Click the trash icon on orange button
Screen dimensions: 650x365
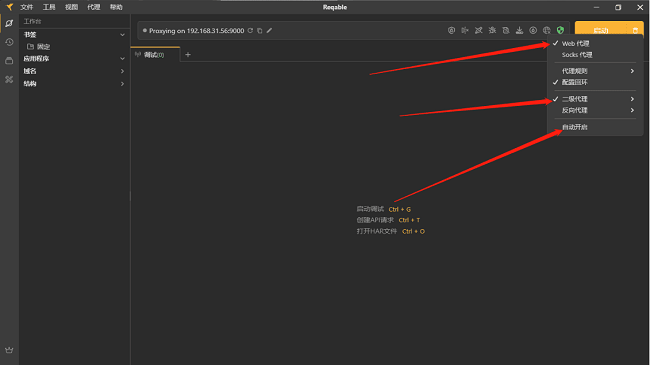coord(635,30)
